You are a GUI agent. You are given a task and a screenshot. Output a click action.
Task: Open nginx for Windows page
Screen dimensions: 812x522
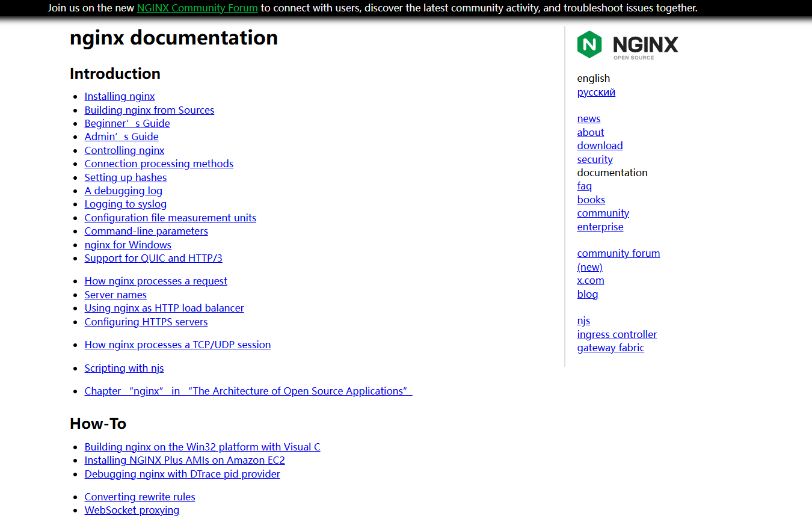click(128, 245)
